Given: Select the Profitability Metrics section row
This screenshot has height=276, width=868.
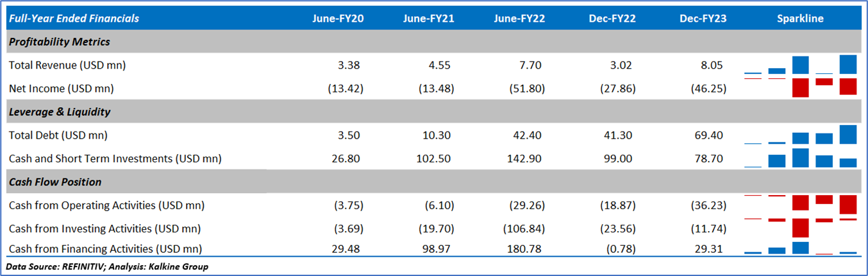Looking at the screenshot, I should pos(60,42).
